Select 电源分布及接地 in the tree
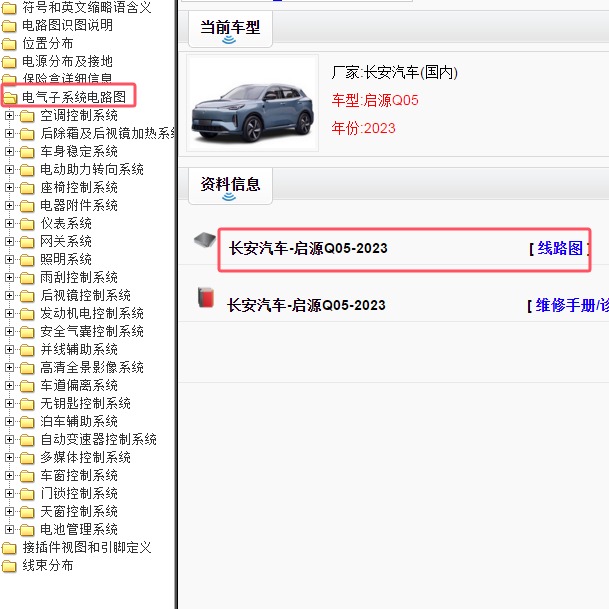 [67, 62]
